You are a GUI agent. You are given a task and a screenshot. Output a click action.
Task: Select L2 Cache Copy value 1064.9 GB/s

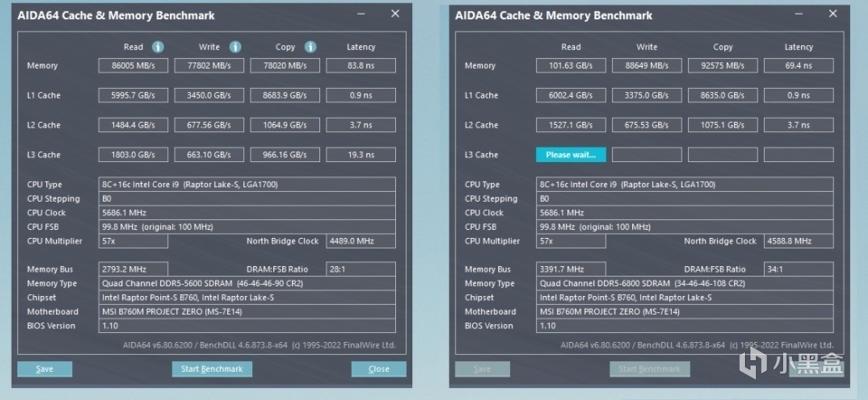click(285, 125)
